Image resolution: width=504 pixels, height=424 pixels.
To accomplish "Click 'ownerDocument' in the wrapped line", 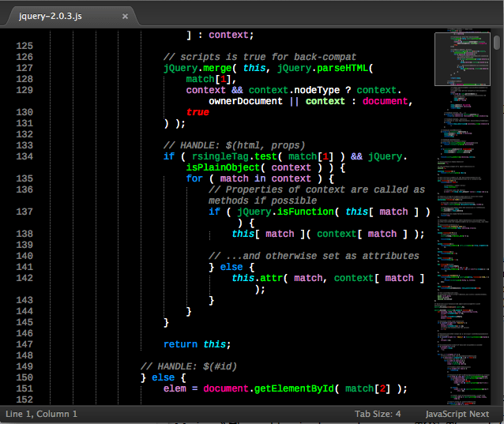I will [x=246, y=101].
